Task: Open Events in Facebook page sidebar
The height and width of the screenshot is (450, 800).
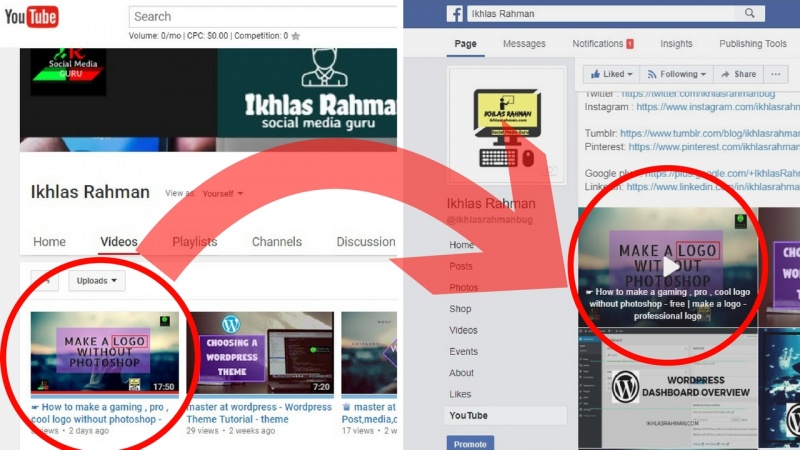Action: tap(463, 352)
